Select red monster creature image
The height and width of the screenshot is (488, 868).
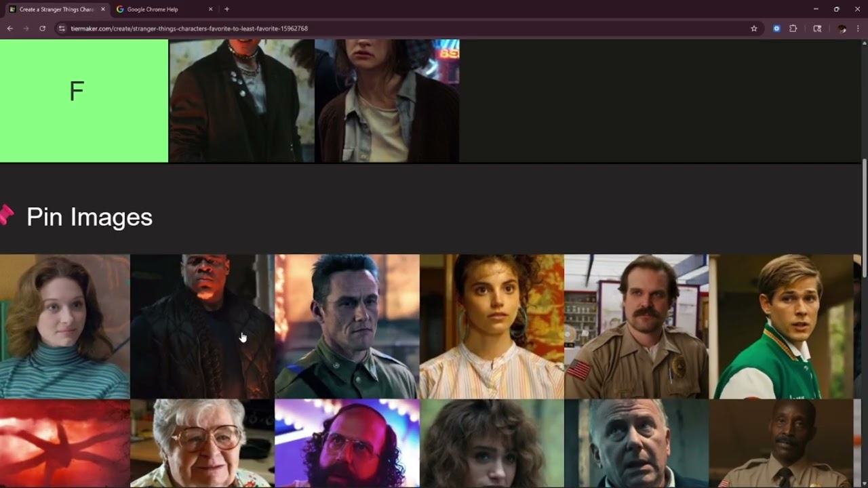coord(64,443)
